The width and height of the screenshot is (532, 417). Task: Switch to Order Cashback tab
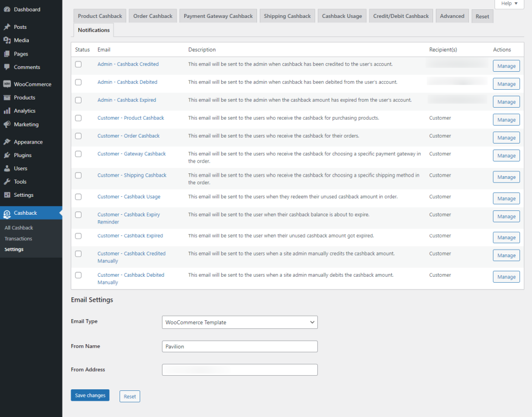[153, 16]
